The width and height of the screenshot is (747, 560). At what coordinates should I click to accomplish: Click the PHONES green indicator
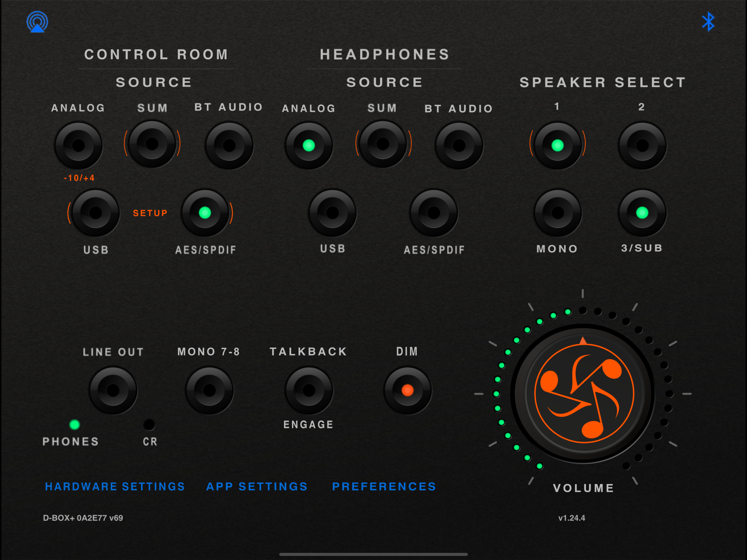pos(75,425)
